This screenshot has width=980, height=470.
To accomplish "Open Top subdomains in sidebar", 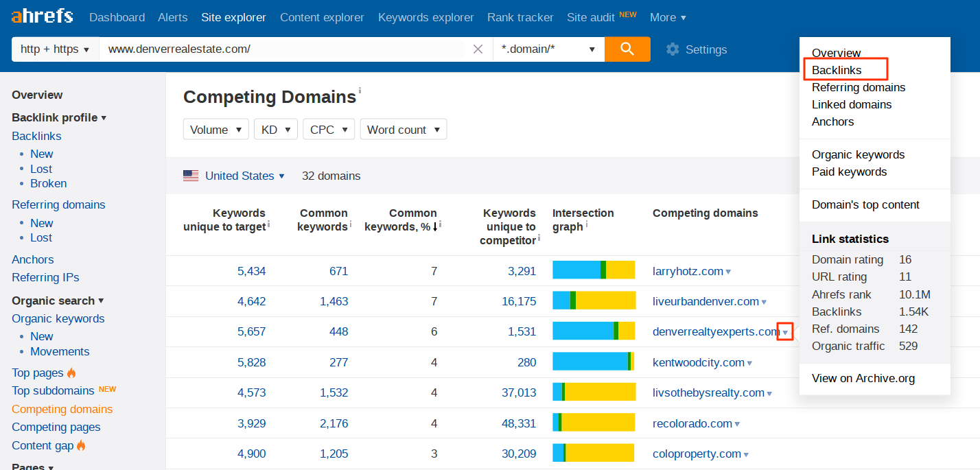I will [x=53, y=390].
